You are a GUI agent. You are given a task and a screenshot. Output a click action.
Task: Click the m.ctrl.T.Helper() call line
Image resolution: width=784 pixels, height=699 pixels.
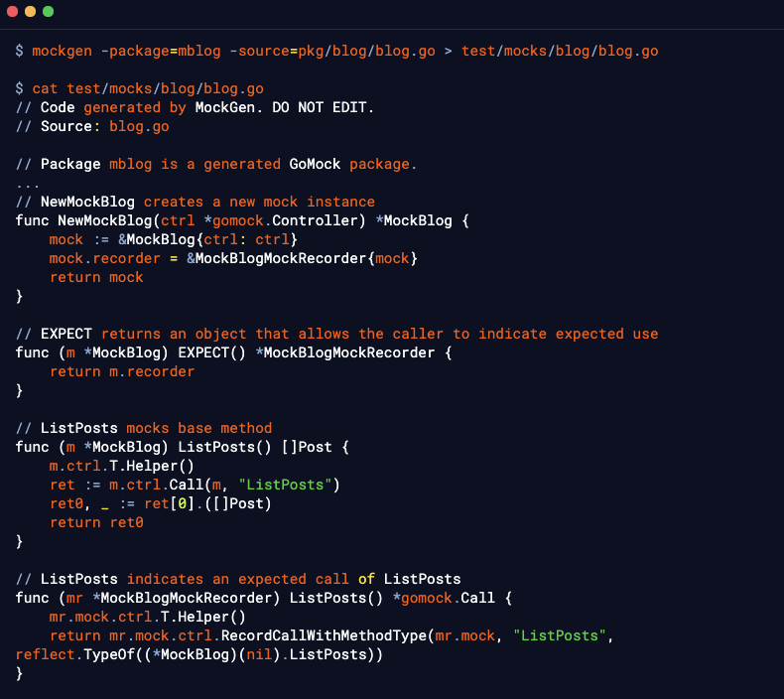[x=122, y=466]
